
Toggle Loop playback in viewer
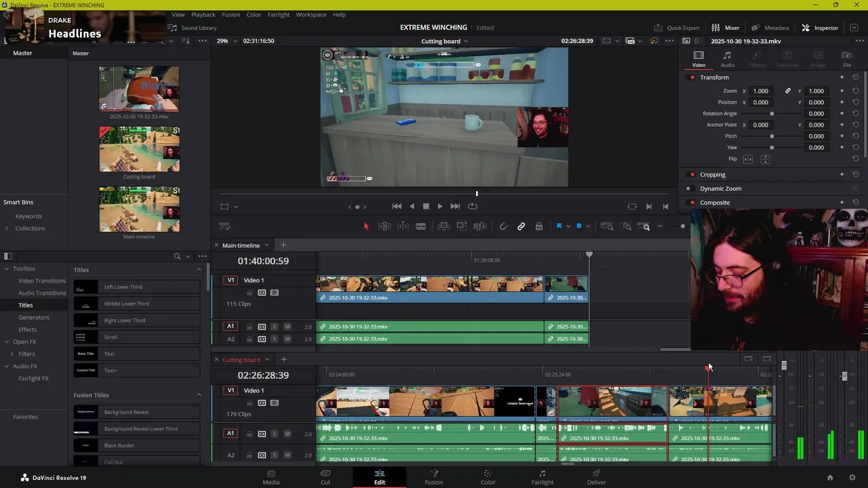pyautogui.click(x=473, y=206)
